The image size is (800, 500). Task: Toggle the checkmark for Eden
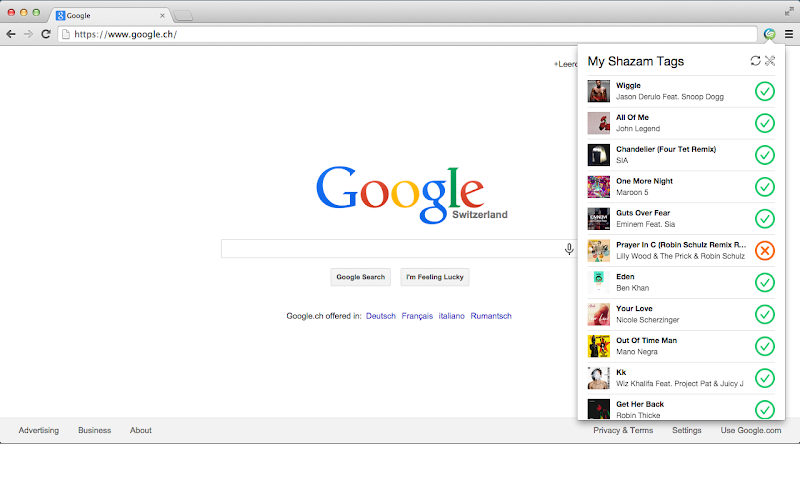coord(764,283)
